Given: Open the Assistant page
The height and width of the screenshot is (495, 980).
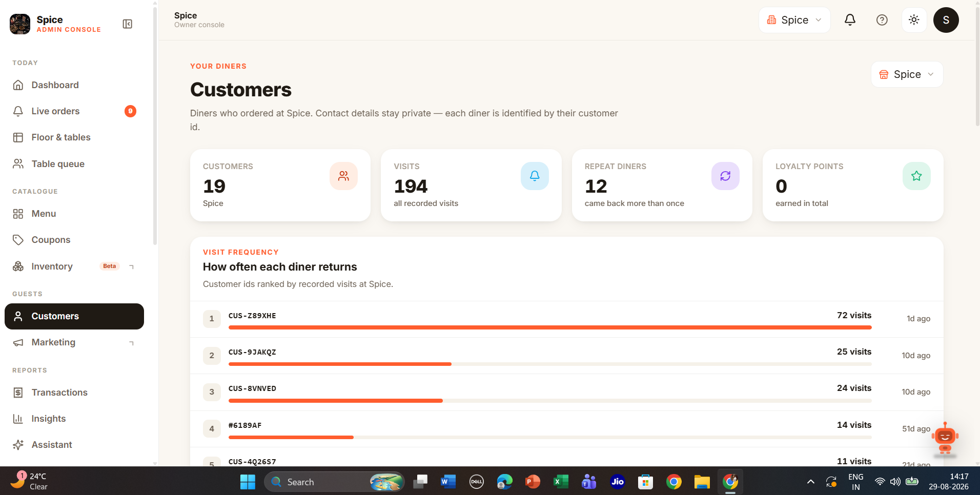Looking at the screenshot, I should 74,445.
